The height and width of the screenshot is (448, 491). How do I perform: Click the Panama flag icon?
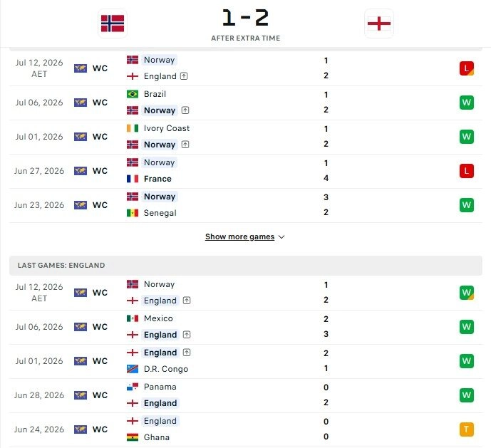[x=133, y=387]
